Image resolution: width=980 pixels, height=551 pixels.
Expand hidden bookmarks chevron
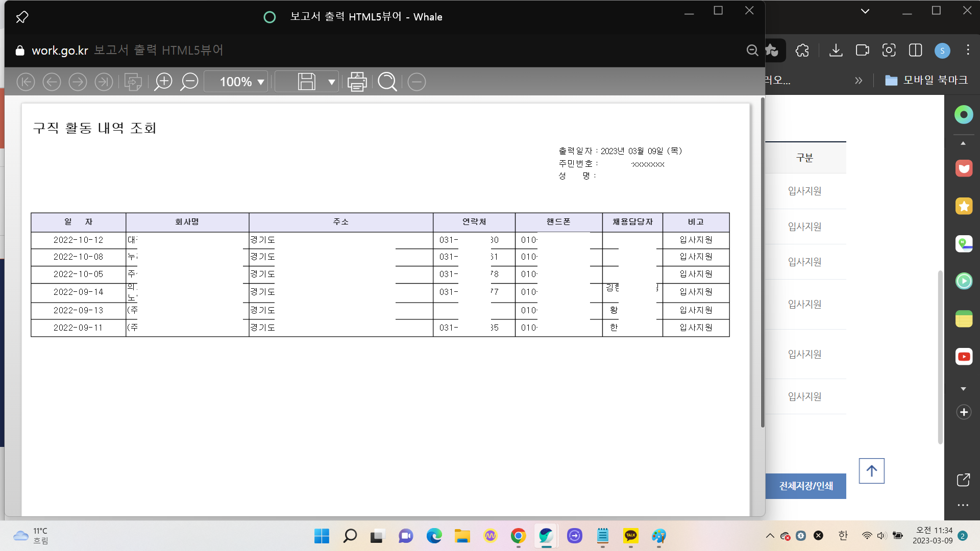click(859, 80)
